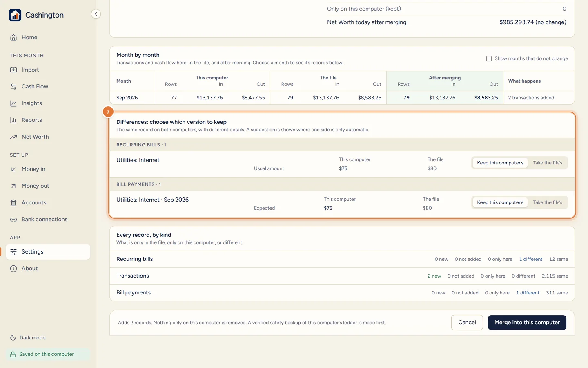Open Insights via its chart icon

coord(13,103)
